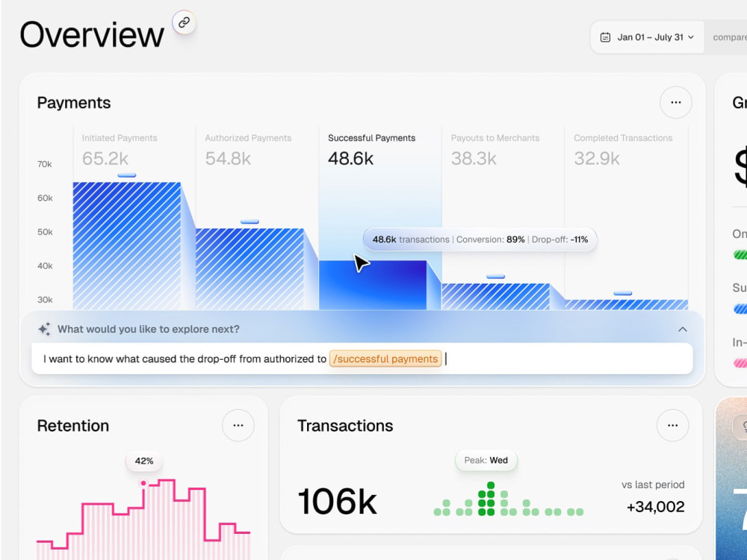Click the marker handle above Completed Transactions bar
The height and width of the screenshot is (560, 747).
(x=623, y=293)
